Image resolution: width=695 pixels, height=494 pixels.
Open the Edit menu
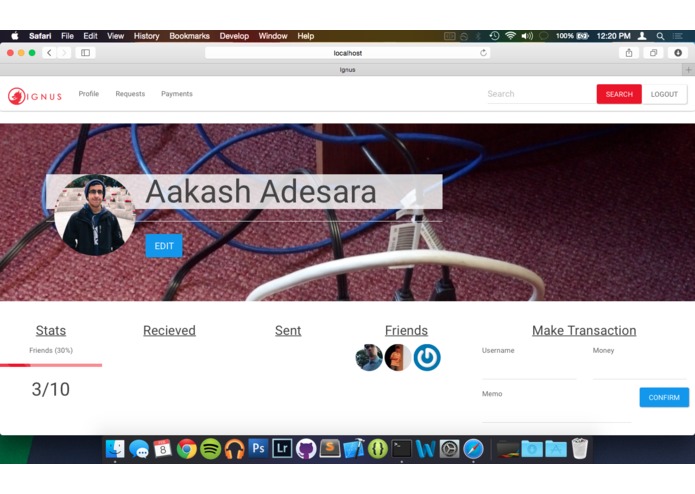(x=90, y=36)
